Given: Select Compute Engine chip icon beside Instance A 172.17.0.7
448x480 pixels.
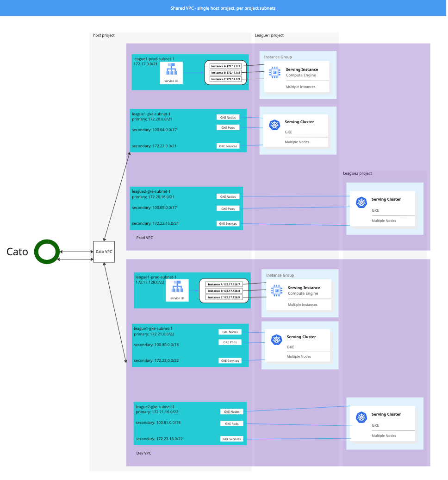Looking at the screenshot, I should tap(275, 73).
